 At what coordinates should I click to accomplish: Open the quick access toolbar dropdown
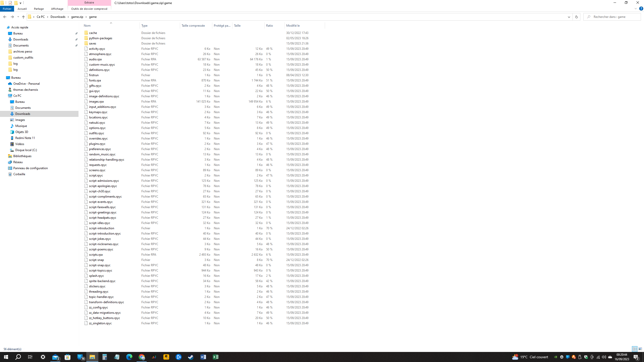point(20,3)
